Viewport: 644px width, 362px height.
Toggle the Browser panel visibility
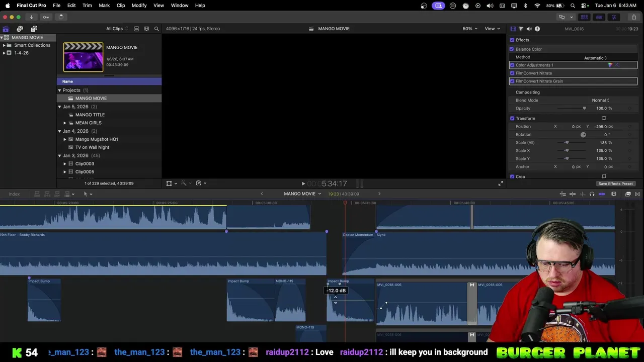click(x=584, y=17)
